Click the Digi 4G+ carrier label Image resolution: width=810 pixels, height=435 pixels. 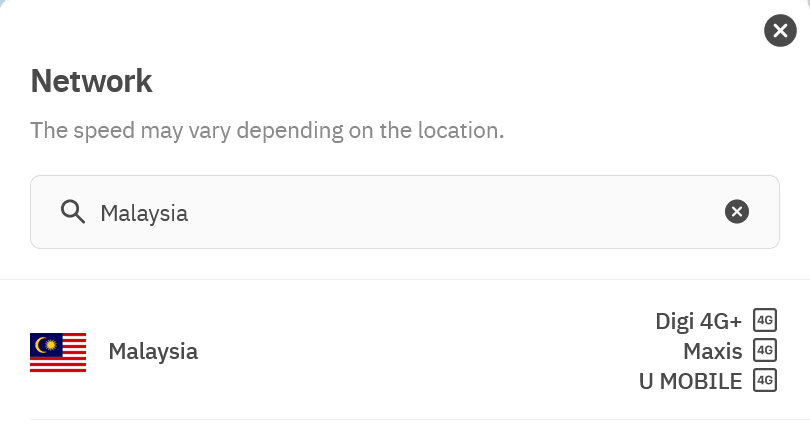[x=699, y=321]
